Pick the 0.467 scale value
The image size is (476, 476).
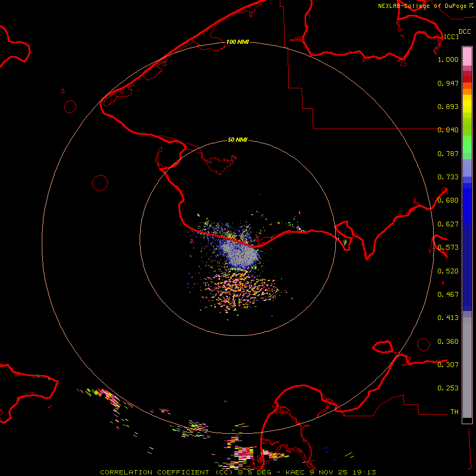click(448, 295)
